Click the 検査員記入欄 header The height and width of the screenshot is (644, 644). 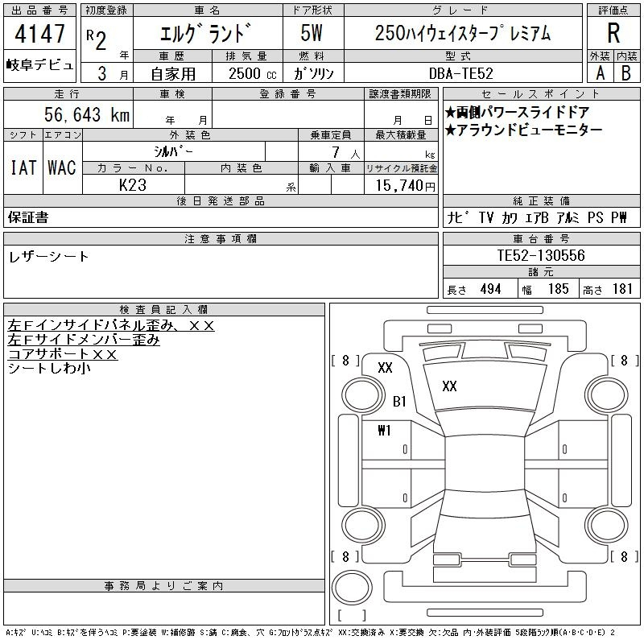coord(164,310)
